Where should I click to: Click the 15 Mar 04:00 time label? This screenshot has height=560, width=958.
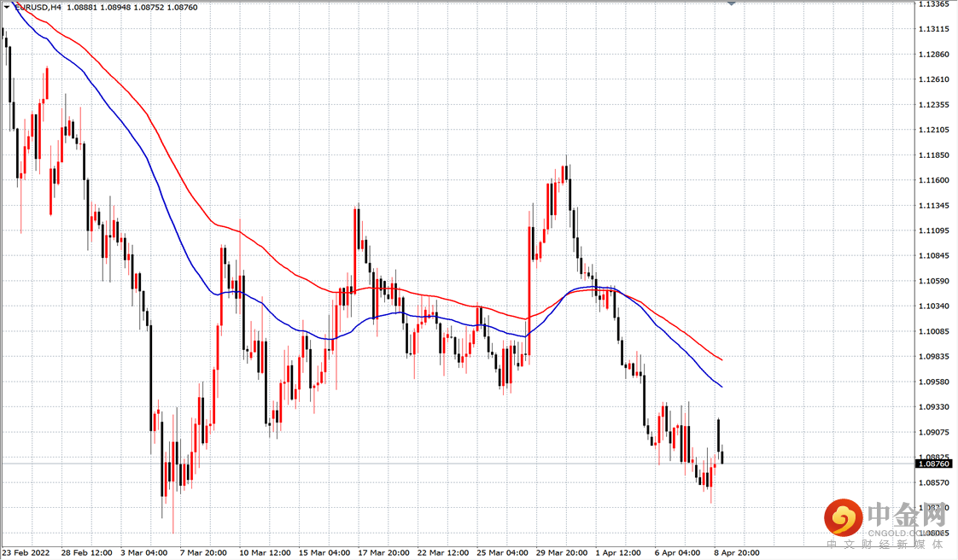pos(324,552)
